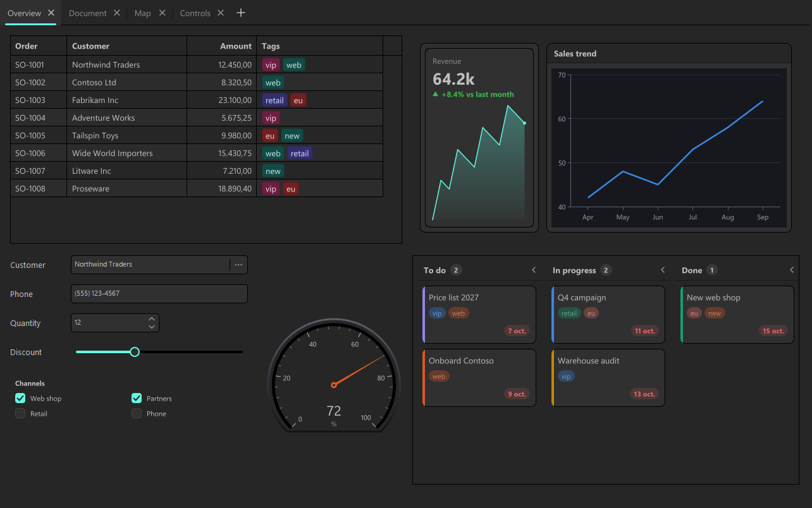Enable the Retail channel checkbox
The width and height of the screenshot is (812, 508).
coord(20,413)
